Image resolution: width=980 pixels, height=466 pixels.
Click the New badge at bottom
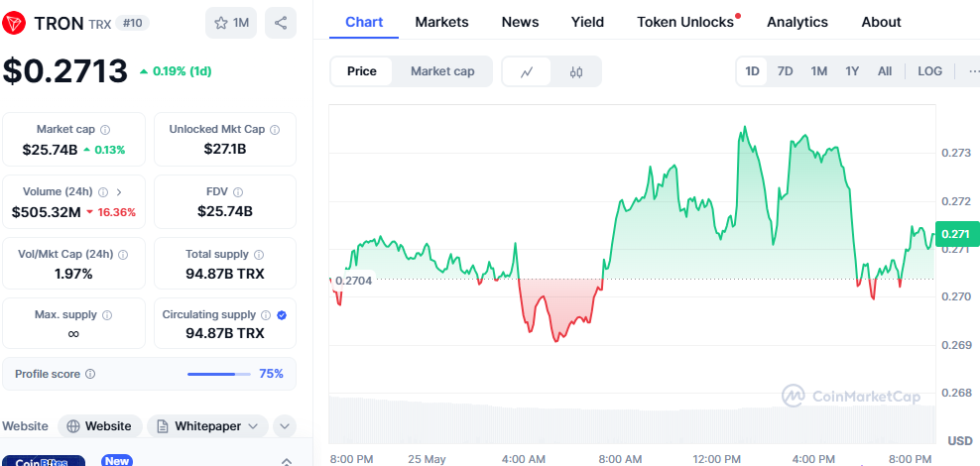[x=117, y=461]
